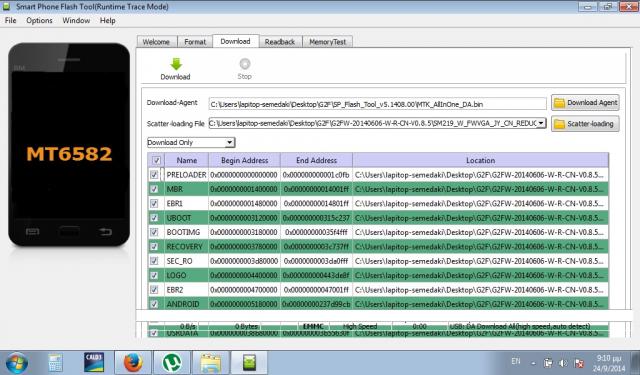Viewport: 640px width, 375px height.
Task: Click the folder icon on Scatter-loading button
Action: coord(559,124)
